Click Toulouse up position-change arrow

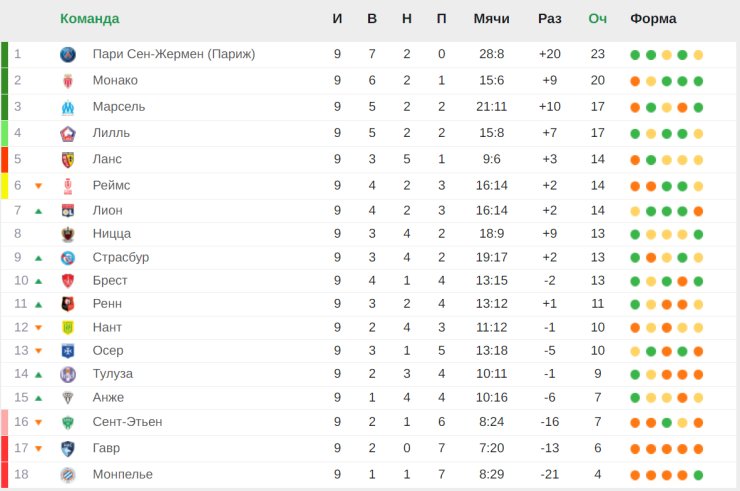point(39,374)
